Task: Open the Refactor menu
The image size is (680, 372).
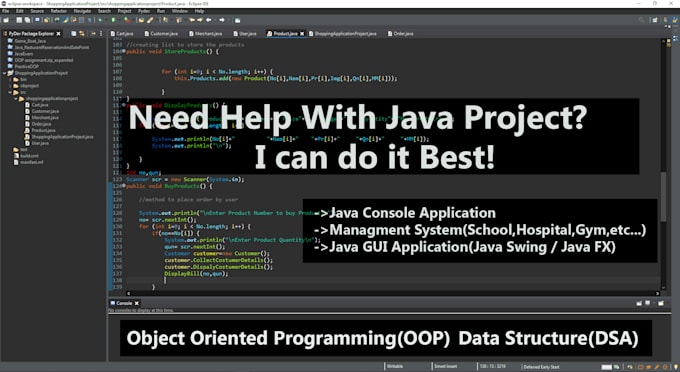Action: coord(59,11)
